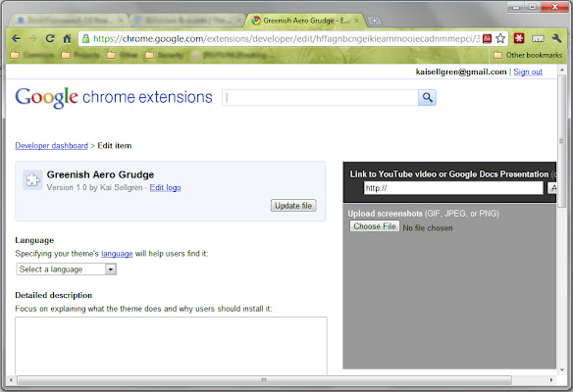
Task: Click the green padlock in the address bar
Action: click(85, 38)
